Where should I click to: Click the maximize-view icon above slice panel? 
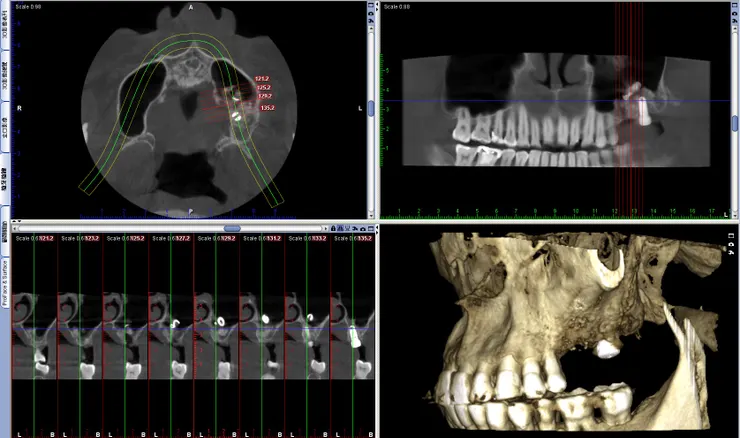point(371,228)
